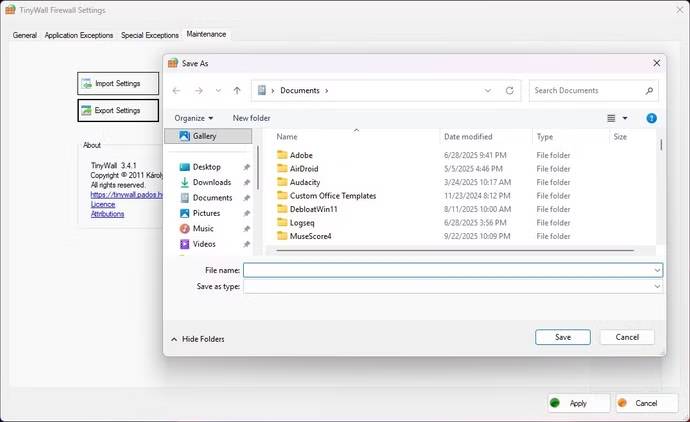Select Music in navigation pane
Viewport: 690px width, 422px height.
pos(203,228)
